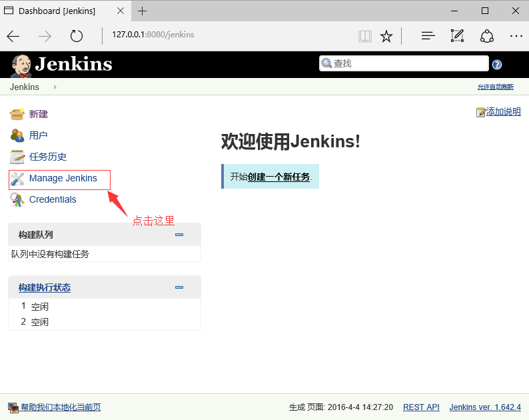Open the 帮助我们本地化当前页 link
529x420 pixels.
click(x=61, y=407)
